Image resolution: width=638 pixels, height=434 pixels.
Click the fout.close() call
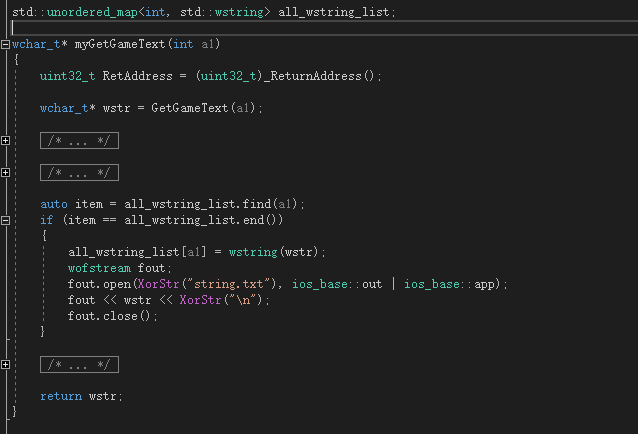109,316
